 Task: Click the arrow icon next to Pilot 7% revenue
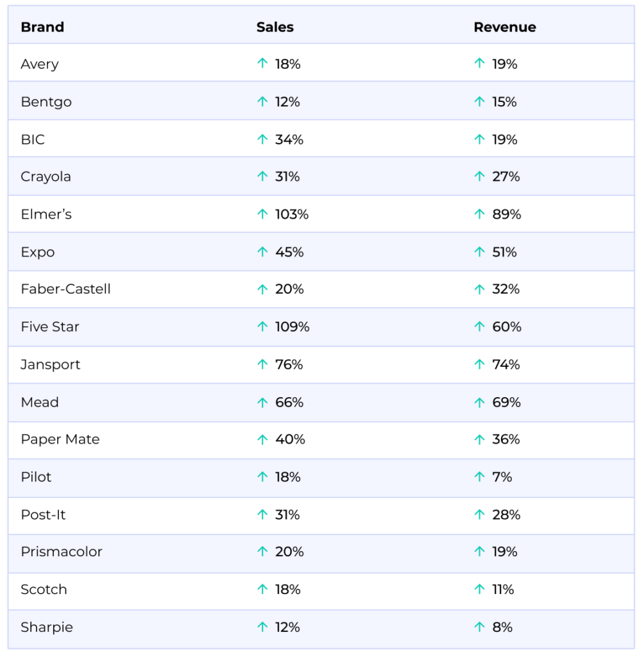[x=479, y=477]
